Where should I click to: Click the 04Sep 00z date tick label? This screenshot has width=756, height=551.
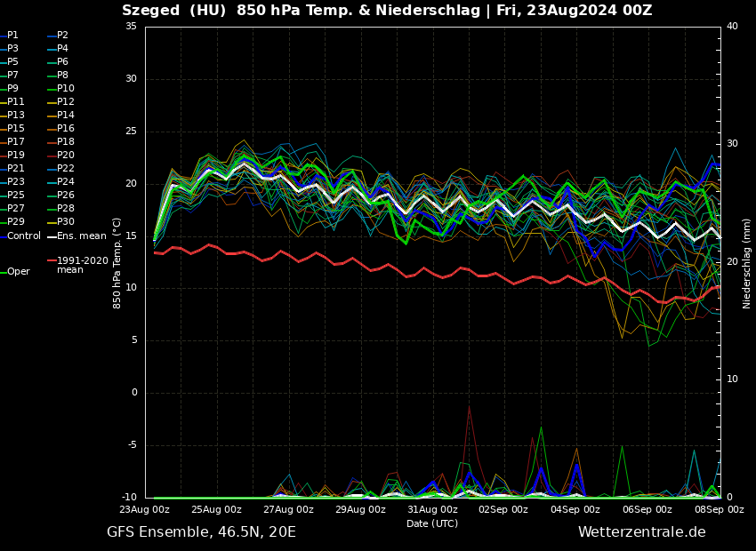(576, 509)
